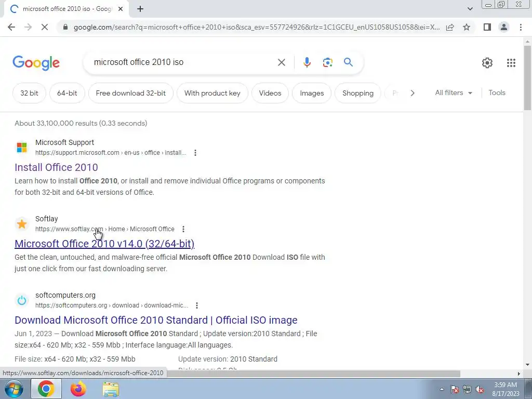Open search Tools options

coord(497,92)
